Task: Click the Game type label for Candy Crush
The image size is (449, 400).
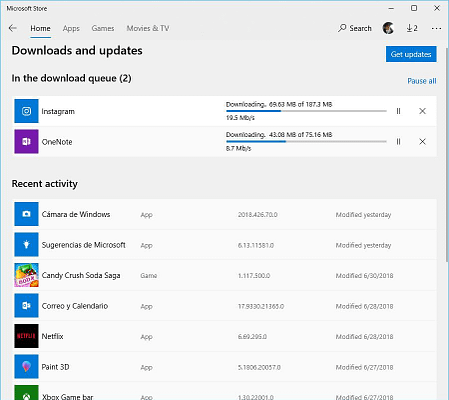Action: click(149, 276)
